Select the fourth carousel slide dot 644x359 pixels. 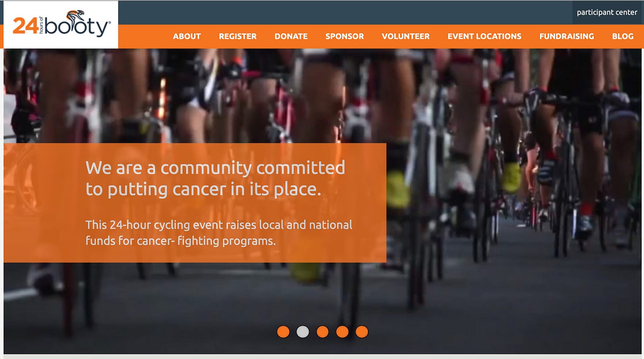342,332
